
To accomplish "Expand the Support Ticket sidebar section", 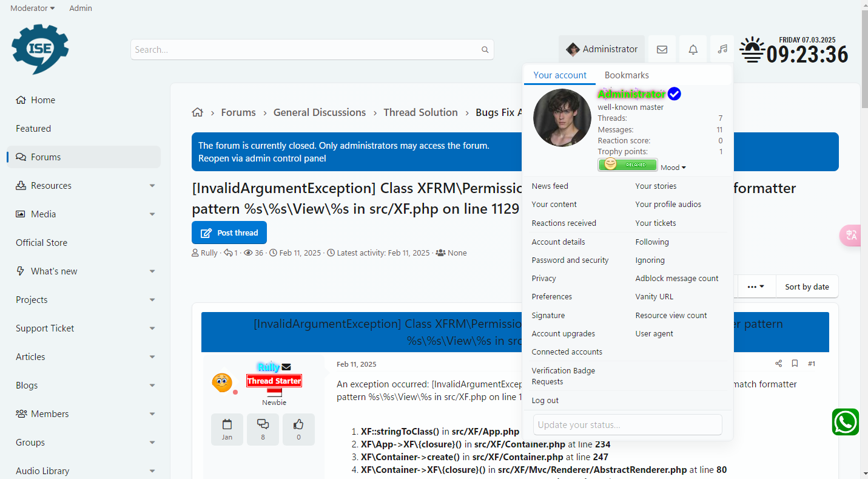I will (152, 328).
